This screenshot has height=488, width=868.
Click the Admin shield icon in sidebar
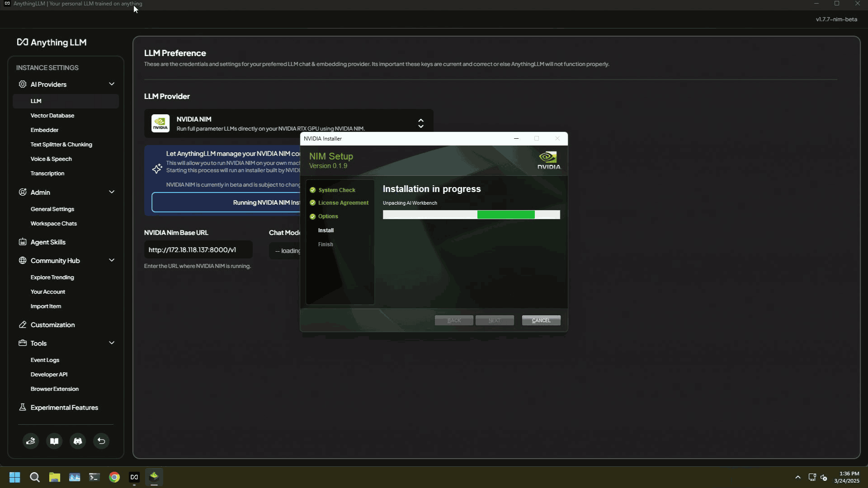[x=22, y=192]
